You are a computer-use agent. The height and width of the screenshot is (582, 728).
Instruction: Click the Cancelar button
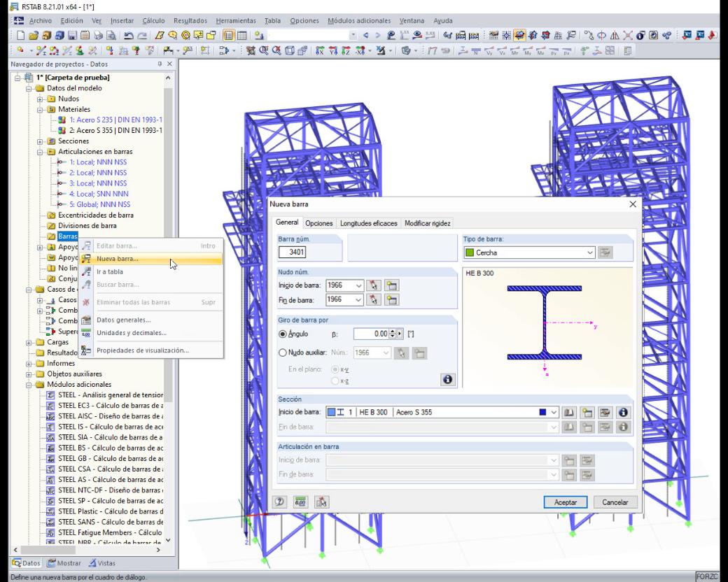tap(615, 502)
